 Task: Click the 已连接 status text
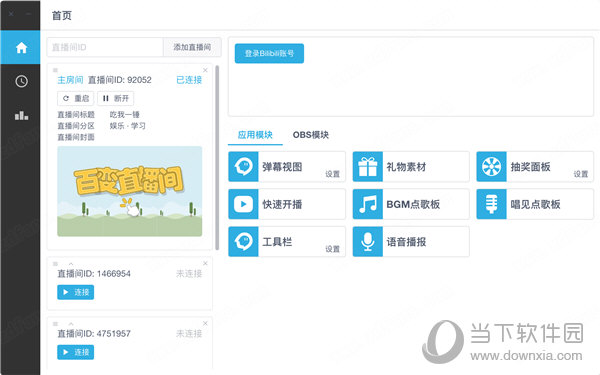tap(189, 80)
